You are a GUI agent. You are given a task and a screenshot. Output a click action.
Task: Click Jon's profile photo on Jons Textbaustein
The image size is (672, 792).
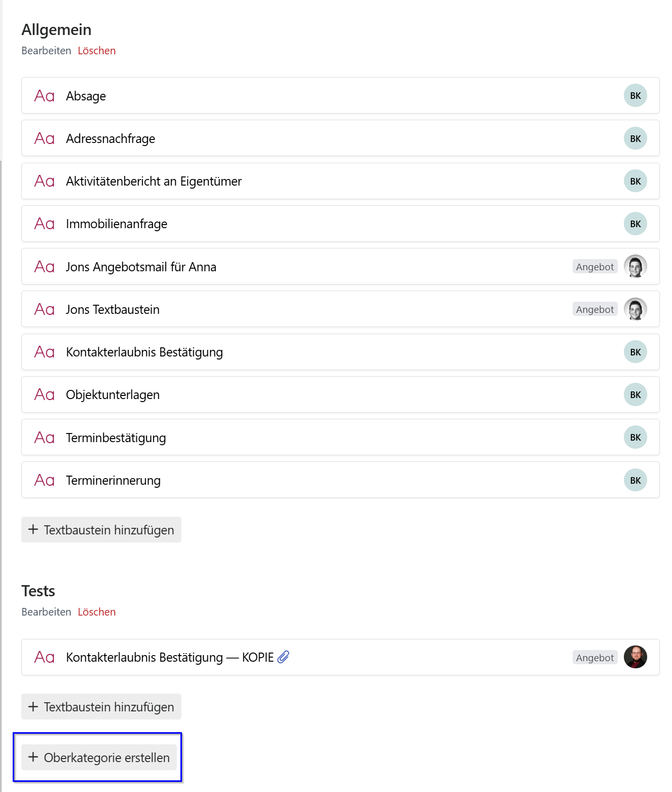point(635,309)
